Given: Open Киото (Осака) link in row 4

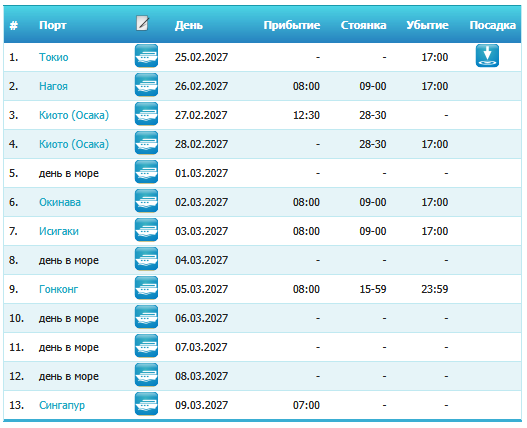Looking at the screenshot, I should click(74, 144).
